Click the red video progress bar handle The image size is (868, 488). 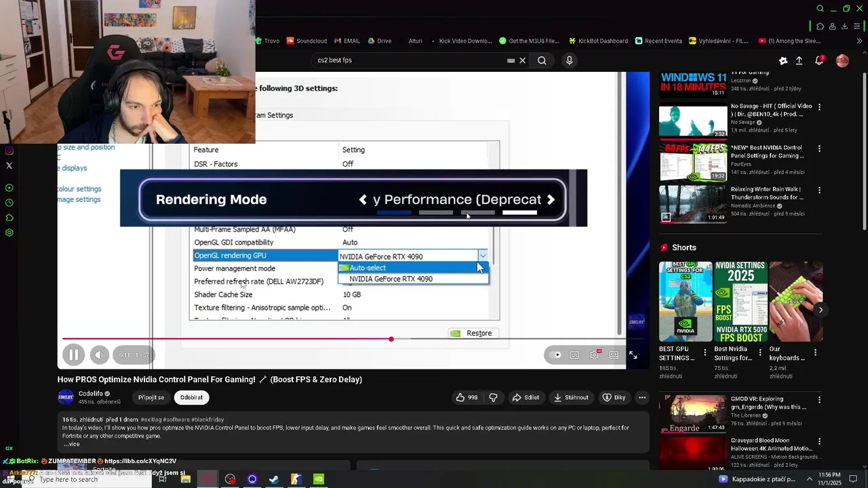tap(391, 338)
